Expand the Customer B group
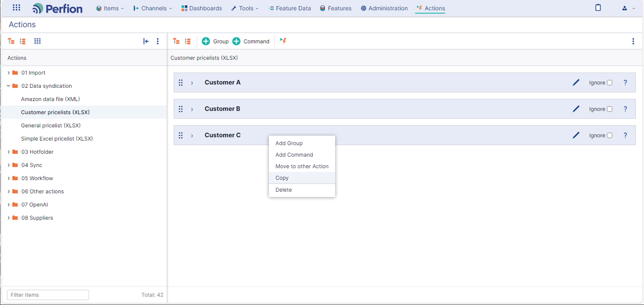This screenshot has height=305, width=644. 192,109
